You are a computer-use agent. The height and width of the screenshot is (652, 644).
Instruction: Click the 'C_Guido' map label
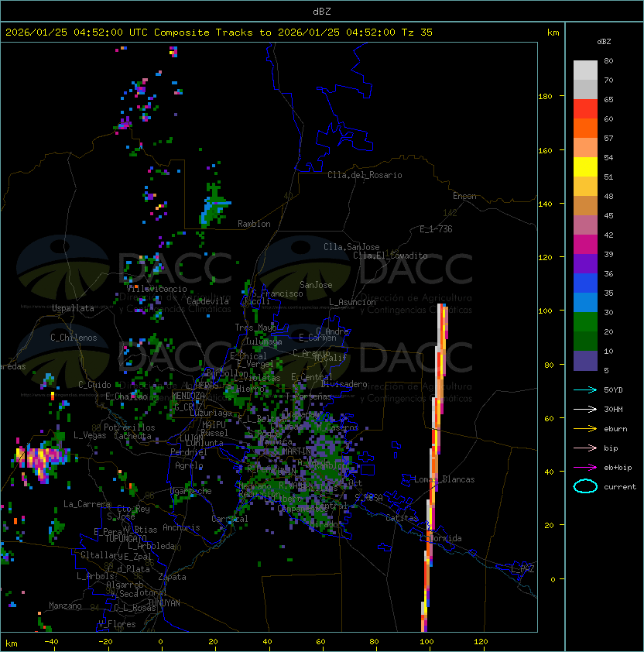[x=94, y=385]
